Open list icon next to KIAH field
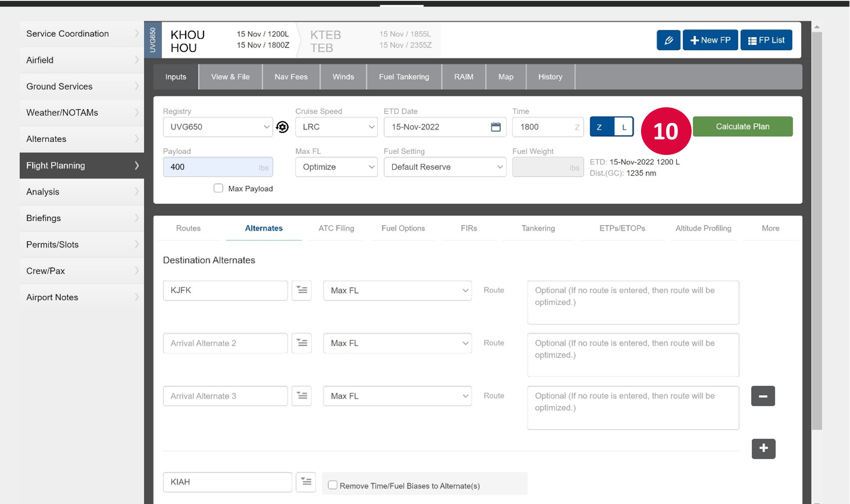 pyautogui.click(x=306, y=482)
